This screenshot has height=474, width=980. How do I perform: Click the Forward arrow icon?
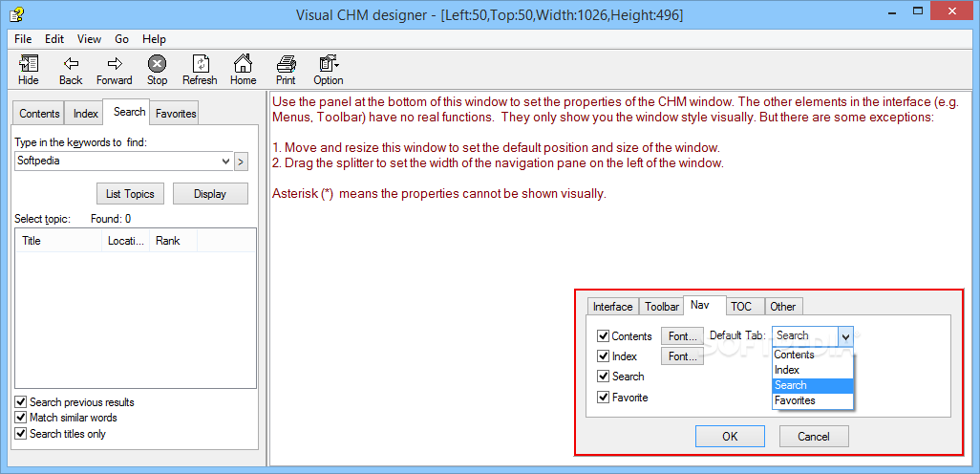(115, 64)
